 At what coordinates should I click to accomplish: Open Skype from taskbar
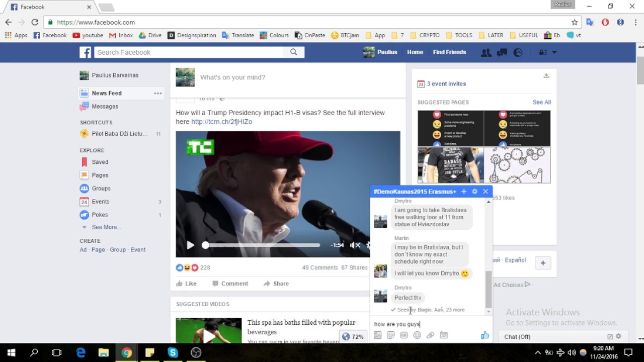173,353
